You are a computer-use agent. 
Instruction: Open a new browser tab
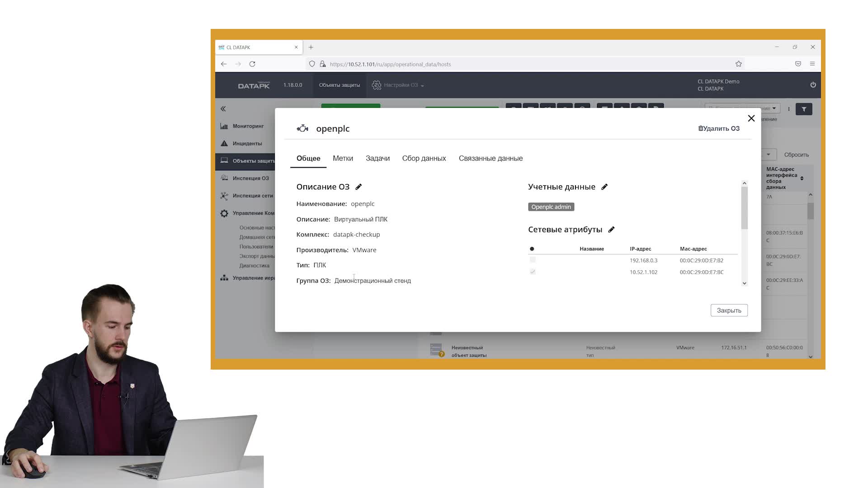pyautogui.click(x=311, y=47)
